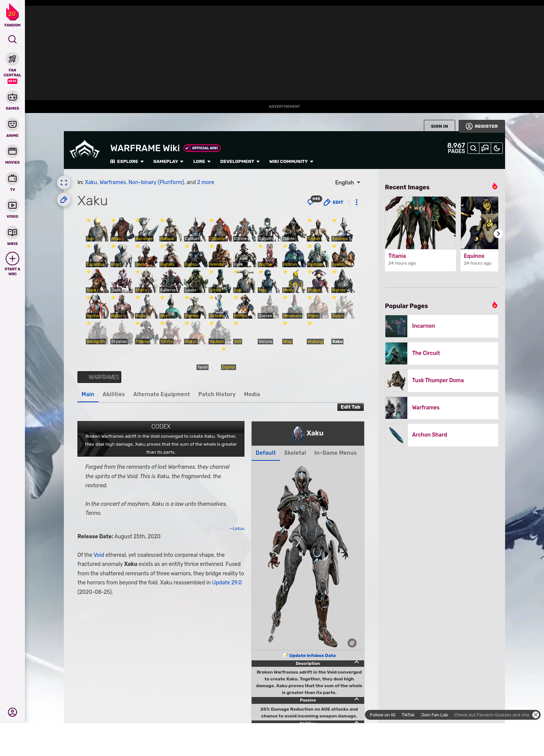Image resolution: width=544 pixels, height=756 pixels.
Task: Open The Circuit popular page
Action: point(442,353)
